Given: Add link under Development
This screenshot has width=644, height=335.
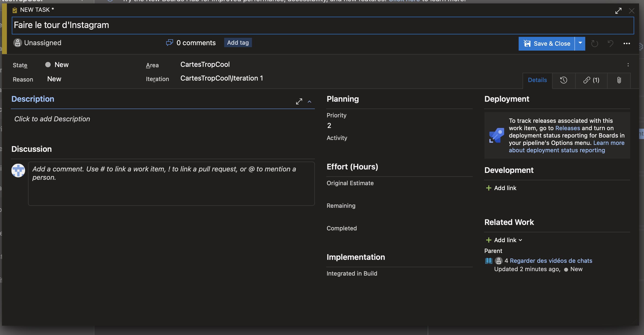Looking at the screenshot, I should 505,188.
